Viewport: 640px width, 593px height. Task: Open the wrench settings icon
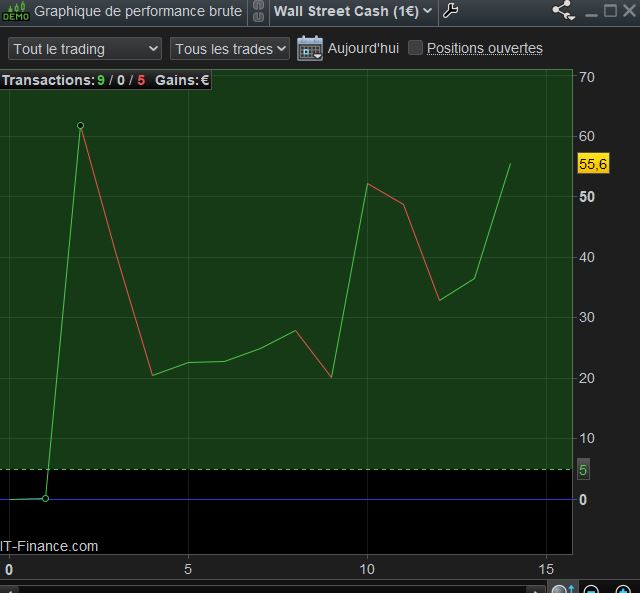pyautogui.click(x=450, y=11)
